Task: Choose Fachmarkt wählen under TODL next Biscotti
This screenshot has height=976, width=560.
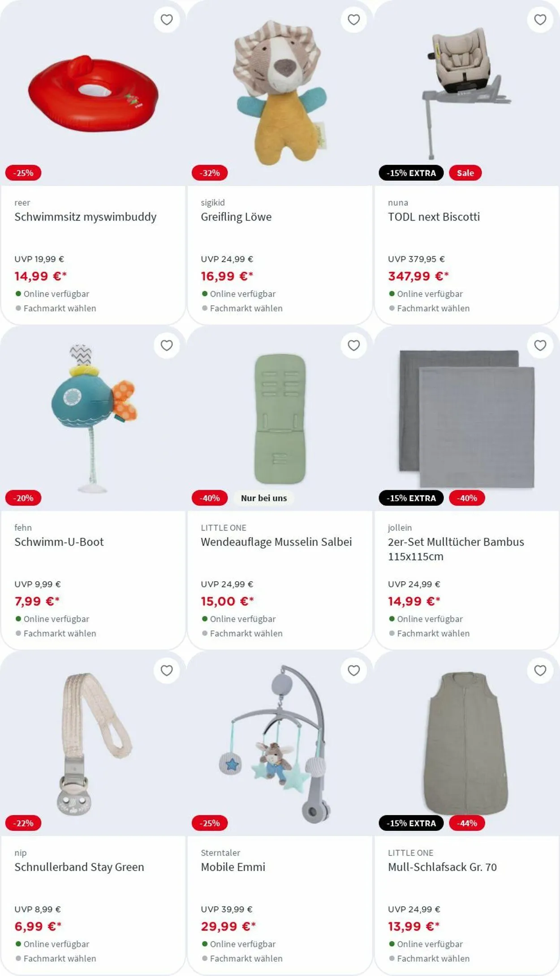Action: pos(433,308)
